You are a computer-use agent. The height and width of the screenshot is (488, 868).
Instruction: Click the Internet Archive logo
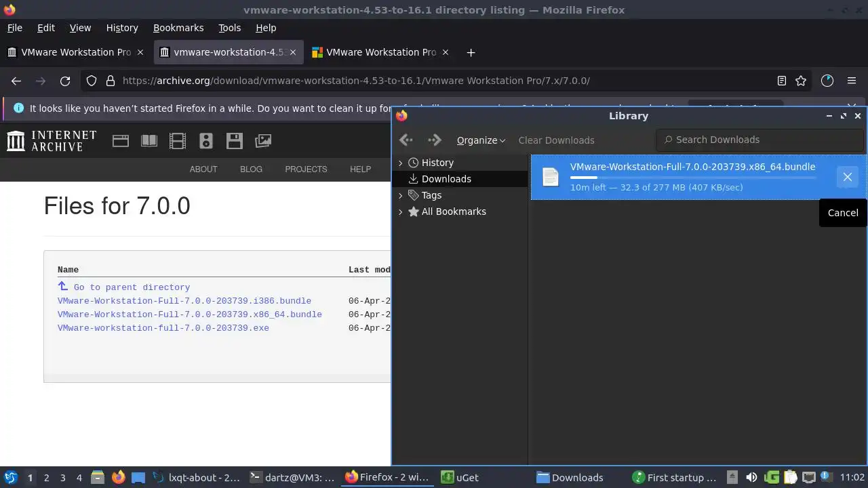click(x=52, y=141)
